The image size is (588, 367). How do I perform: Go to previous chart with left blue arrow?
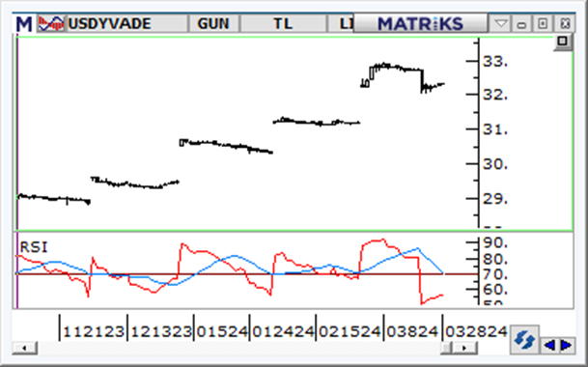549,345
